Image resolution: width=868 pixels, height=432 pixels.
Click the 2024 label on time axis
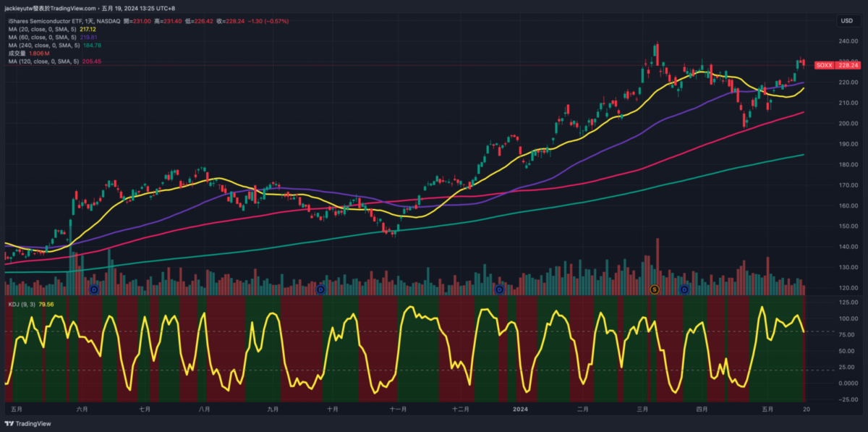tap(520, 409)
